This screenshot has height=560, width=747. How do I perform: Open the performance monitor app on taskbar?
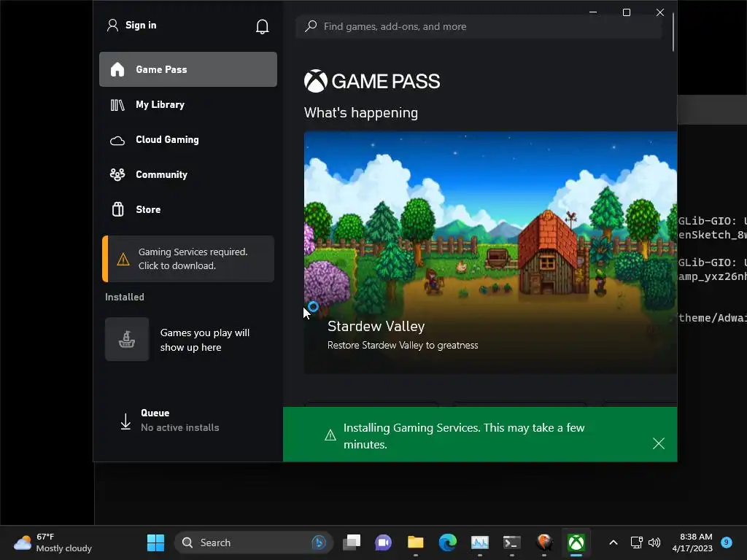click(x=480, y=542)
